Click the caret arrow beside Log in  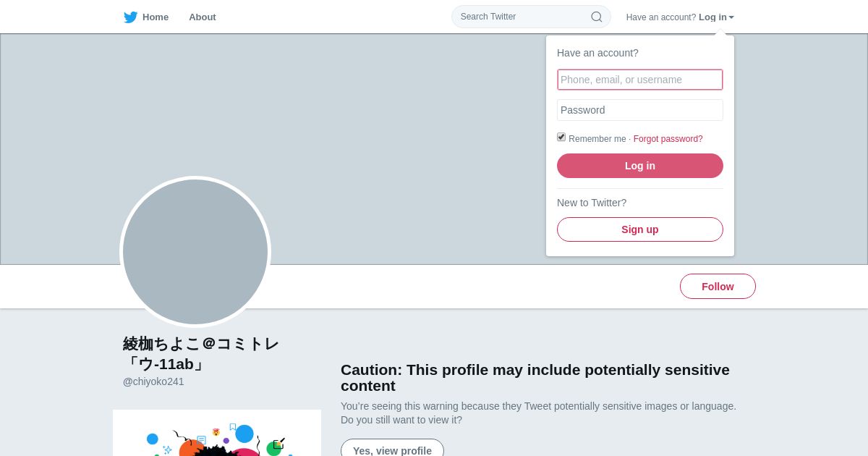tap(731, 17)
